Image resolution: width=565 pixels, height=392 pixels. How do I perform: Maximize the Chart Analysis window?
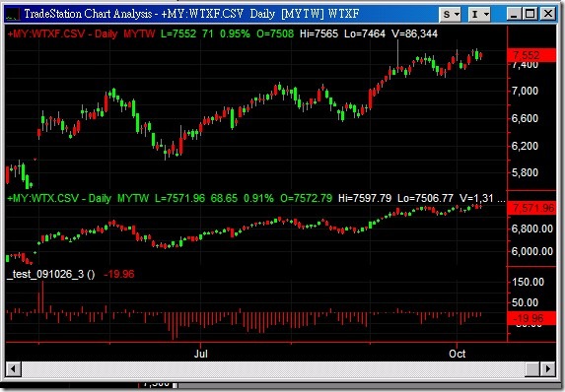point(530,14)
